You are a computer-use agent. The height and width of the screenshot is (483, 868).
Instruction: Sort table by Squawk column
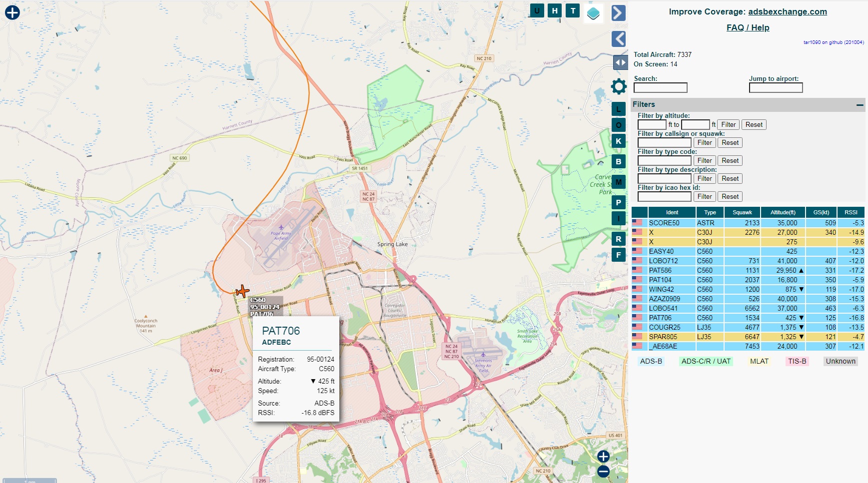(x=742, y=212)
